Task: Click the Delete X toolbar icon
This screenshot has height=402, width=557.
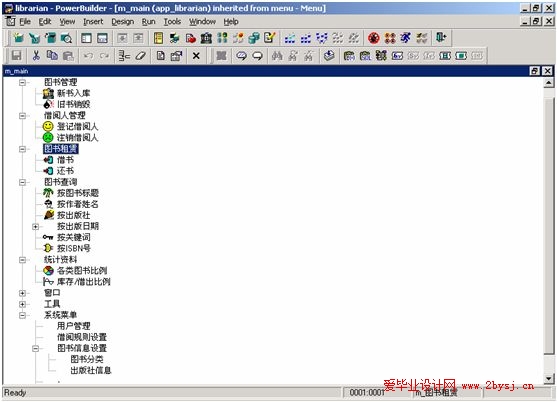Action: [196, 56]
